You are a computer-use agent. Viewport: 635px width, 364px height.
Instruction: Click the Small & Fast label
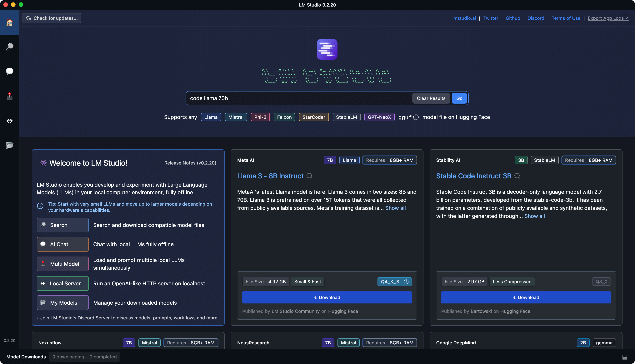[307, 282]
